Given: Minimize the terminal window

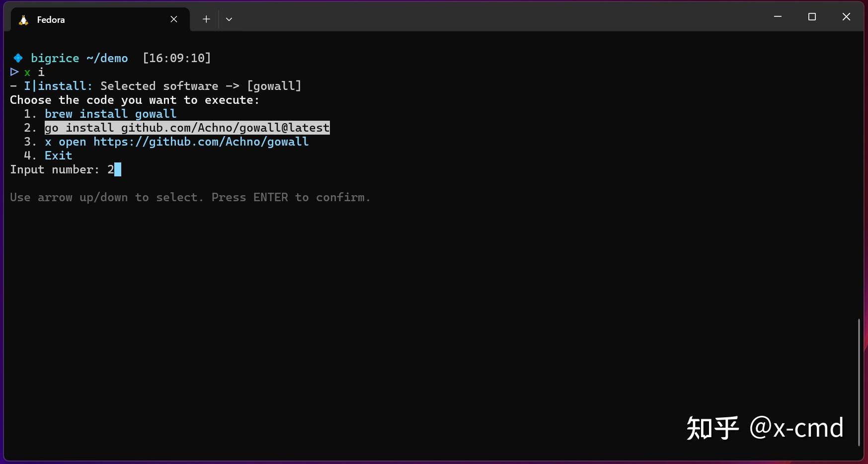Looking at the screenshot, I should [778, 17].
